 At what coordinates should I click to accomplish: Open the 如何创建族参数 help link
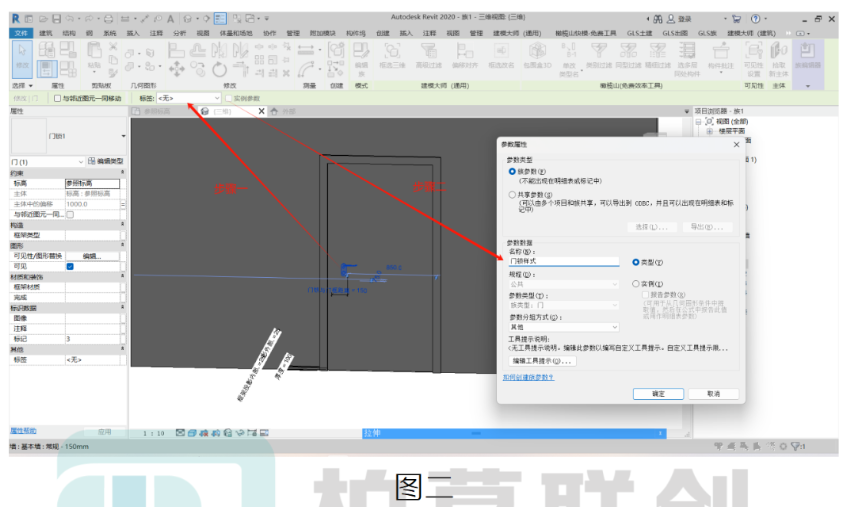point(528,377)
